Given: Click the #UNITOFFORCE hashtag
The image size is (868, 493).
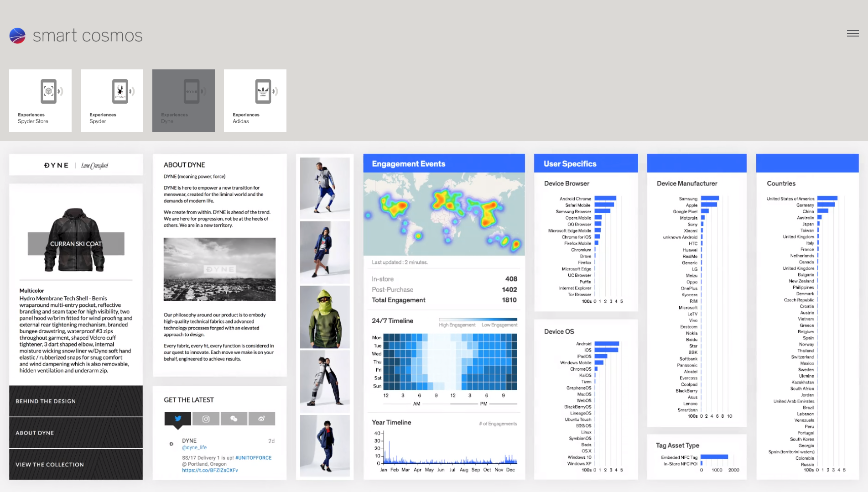Looking at the screenshot, I should [x=253, y=458].
